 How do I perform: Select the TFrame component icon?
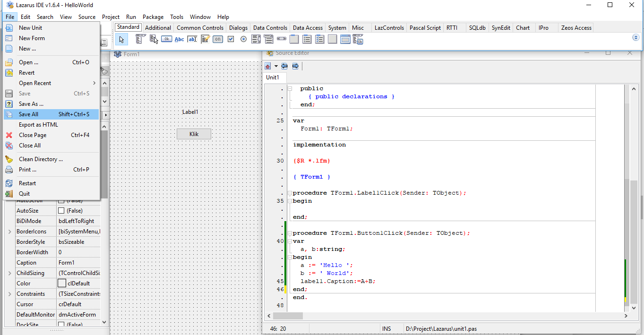345,39
